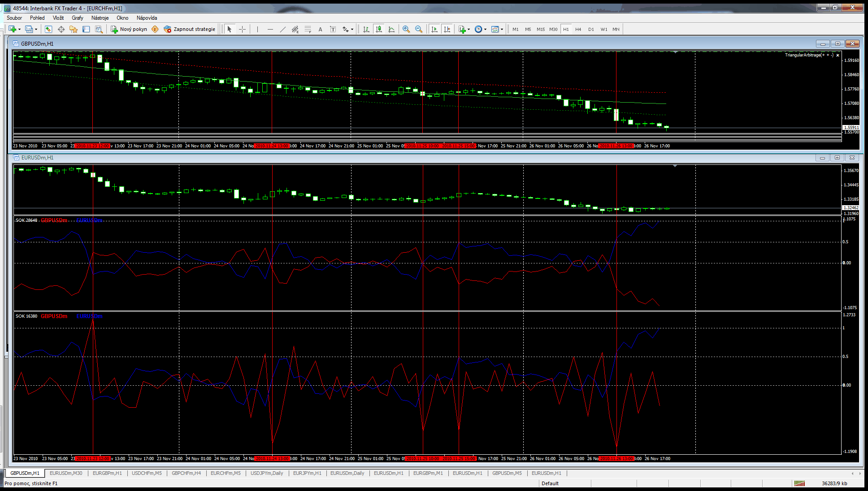Image resolution: width=868 pixels, height=491 pixels.
Task: Click the Periods clock icon
Action: [478, 29]
